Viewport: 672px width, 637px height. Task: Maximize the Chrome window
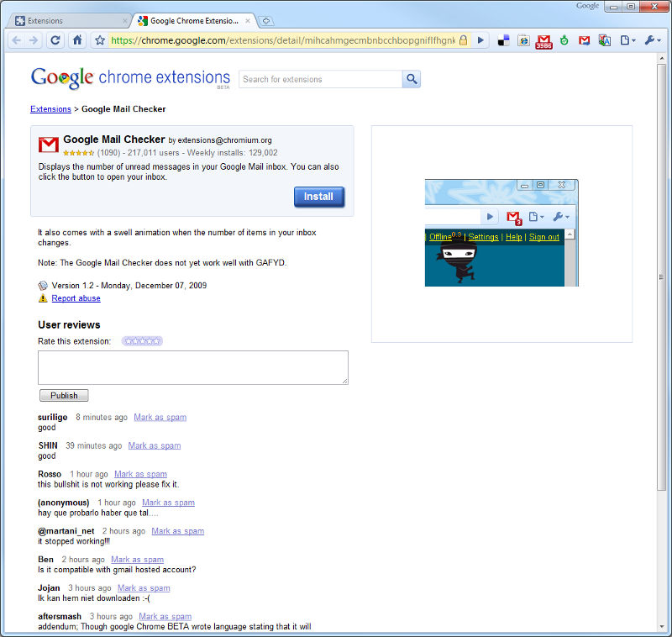[x=631, y=7]
